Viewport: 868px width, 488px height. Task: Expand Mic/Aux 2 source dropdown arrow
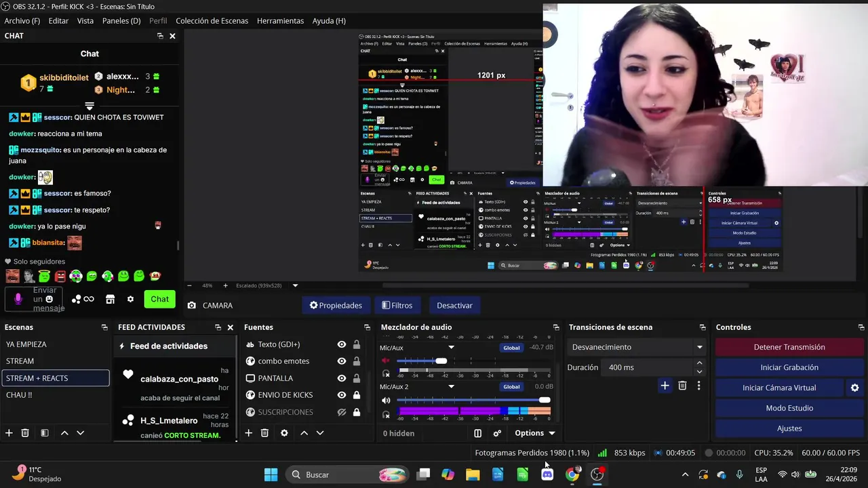click(451, 387)
